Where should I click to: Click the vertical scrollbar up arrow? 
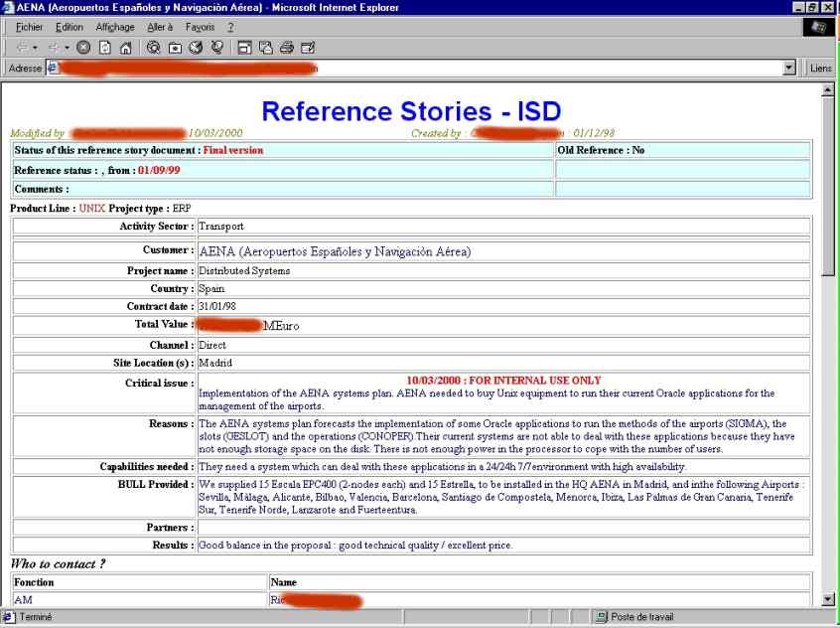[x=828, y=90]
